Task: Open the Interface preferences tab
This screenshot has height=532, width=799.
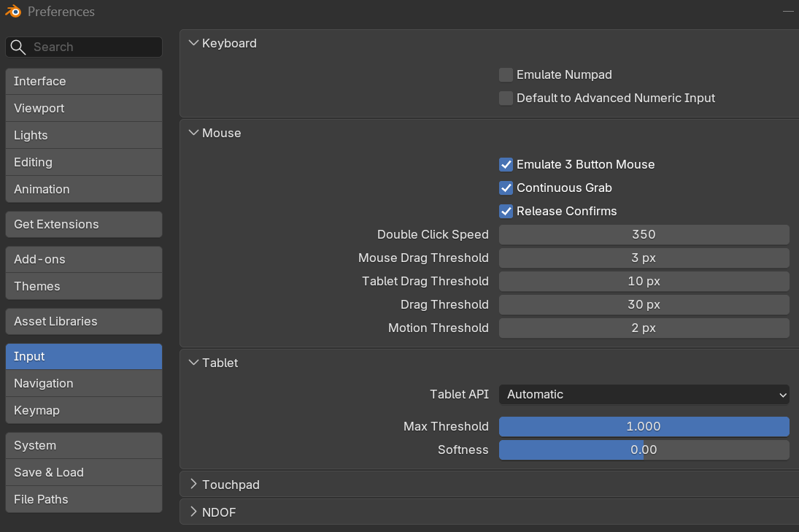Action: tap(84, 81)
